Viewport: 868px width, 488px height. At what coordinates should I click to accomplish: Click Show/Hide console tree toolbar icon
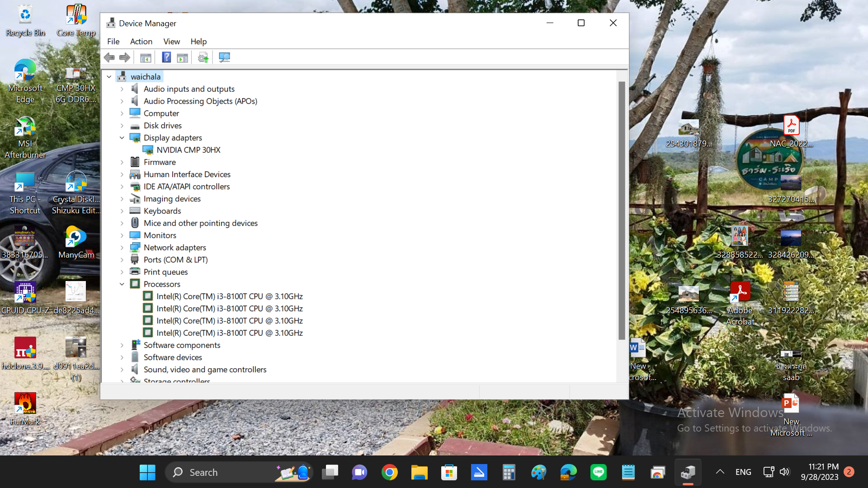[146, 57]
